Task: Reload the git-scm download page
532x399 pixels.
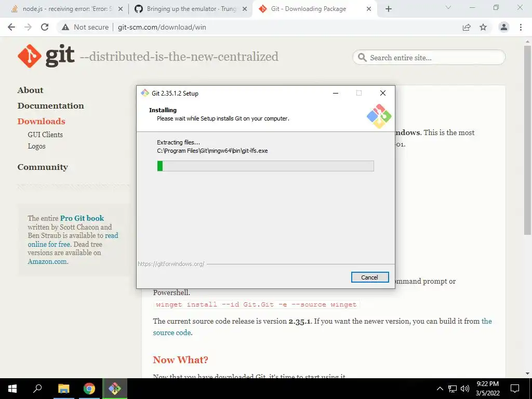Action: [45, 27]
